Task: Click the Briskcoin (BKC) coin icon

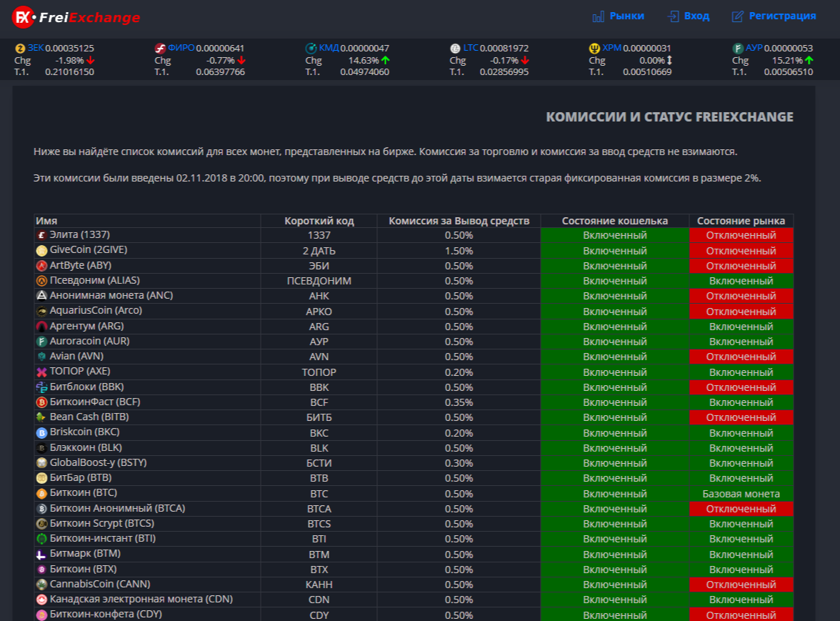Action: [41, 432]
